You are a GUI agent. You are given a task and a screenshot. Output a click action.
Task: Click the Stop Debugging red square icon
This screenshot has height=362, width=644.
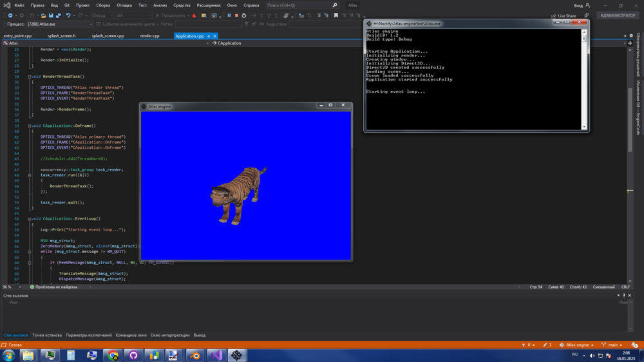[x=236, y=15]
